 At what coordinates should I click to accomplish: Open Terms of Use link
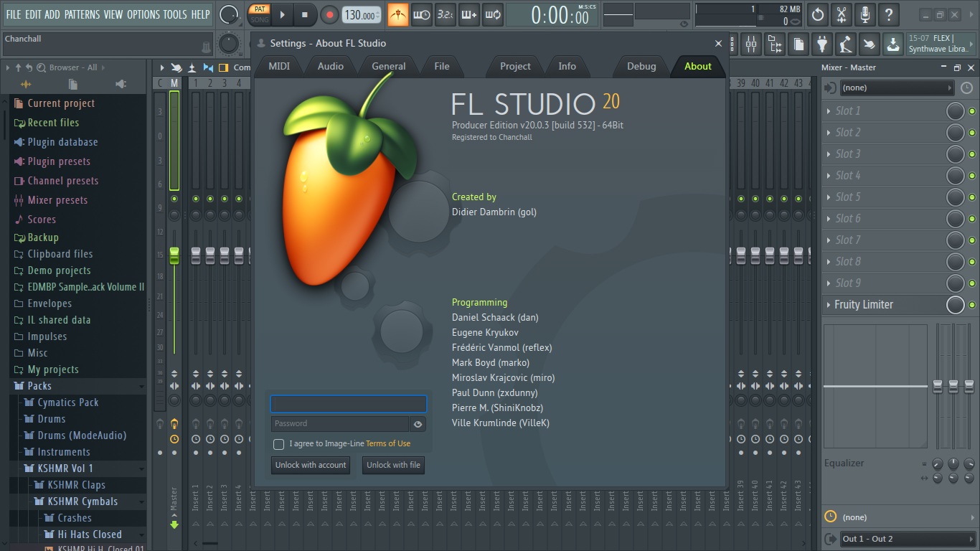388,444
